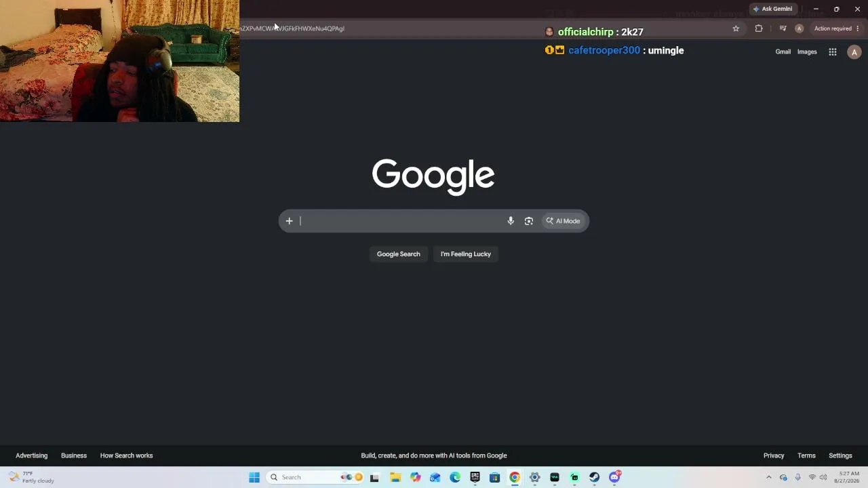Click the plus icon in the Google search box
This screenshot has width=868, height=488.
click(289, 221)
